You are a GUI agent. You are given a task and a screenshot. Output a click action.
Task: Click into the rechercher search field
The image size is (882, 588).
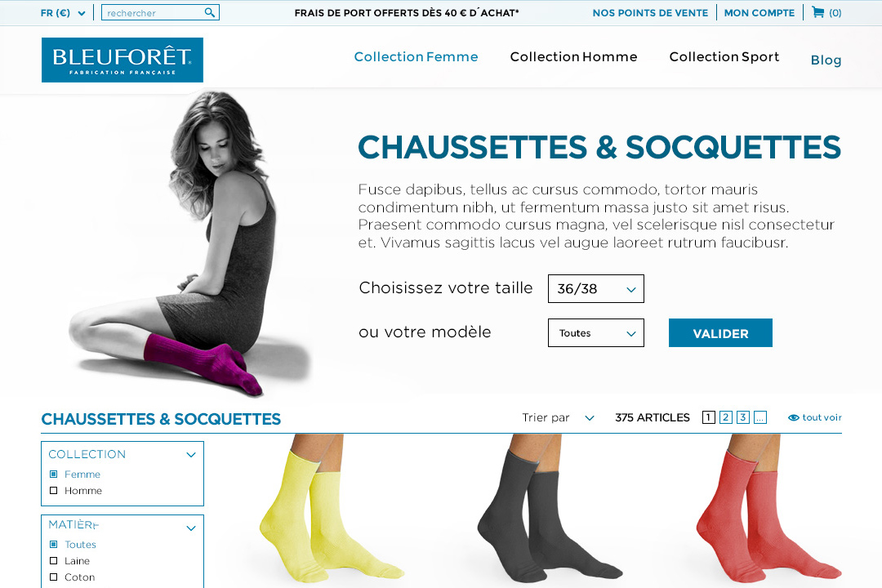153,12
